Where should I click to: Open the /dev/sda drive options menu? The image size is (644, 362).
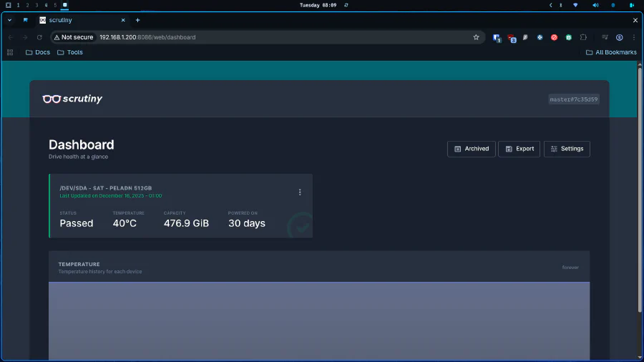pos(300,192)
